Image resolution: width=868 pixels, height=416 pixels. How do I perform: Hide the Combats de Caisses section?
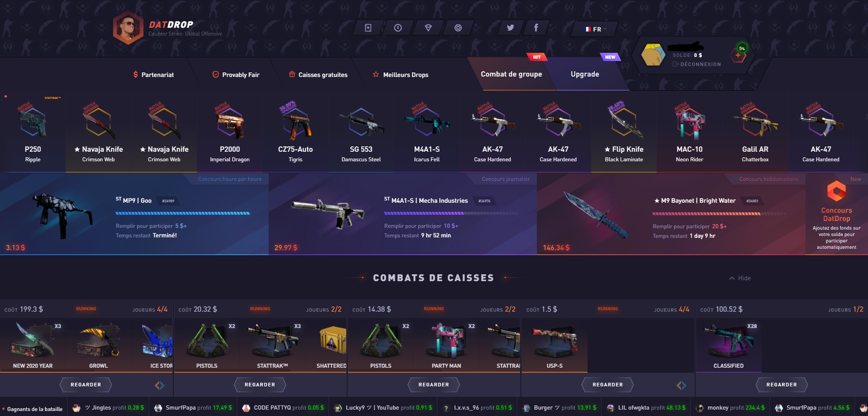point(740,278)
